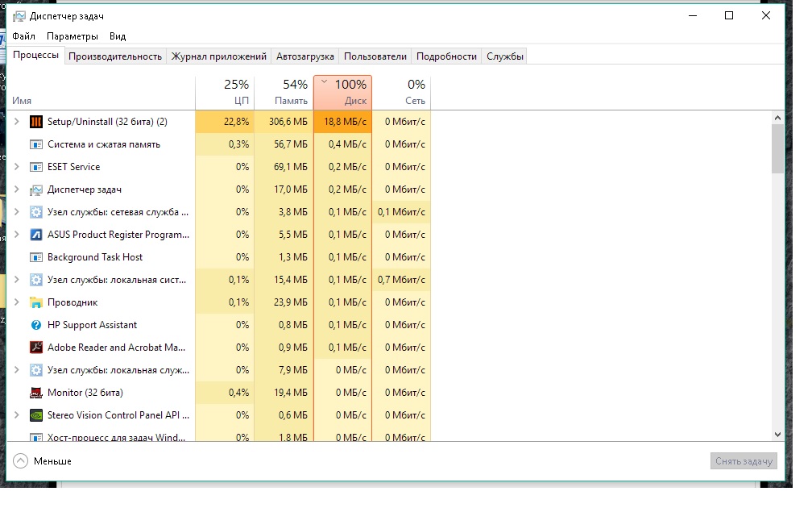The width and height of the screenshot is (812, 508).
Task: Sort by the Диск column header
Action: coord(343,92)
